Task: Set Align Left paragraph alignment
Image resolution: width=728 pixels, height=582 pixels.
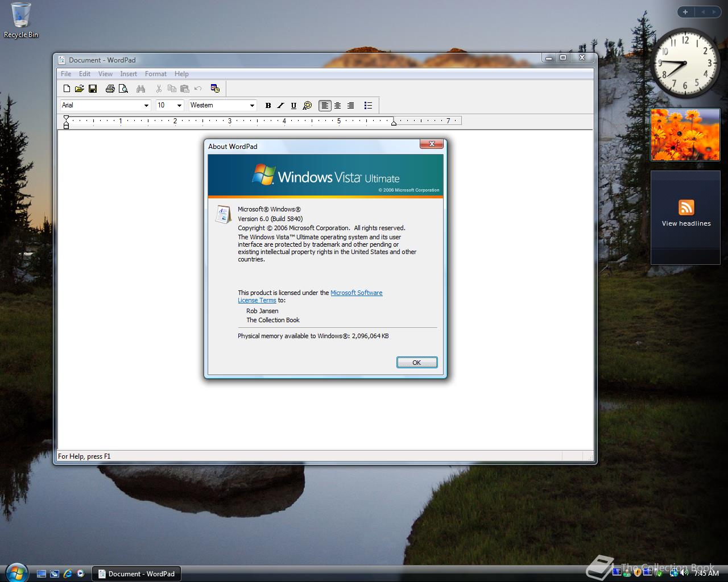Action: (x=325, y=106)
